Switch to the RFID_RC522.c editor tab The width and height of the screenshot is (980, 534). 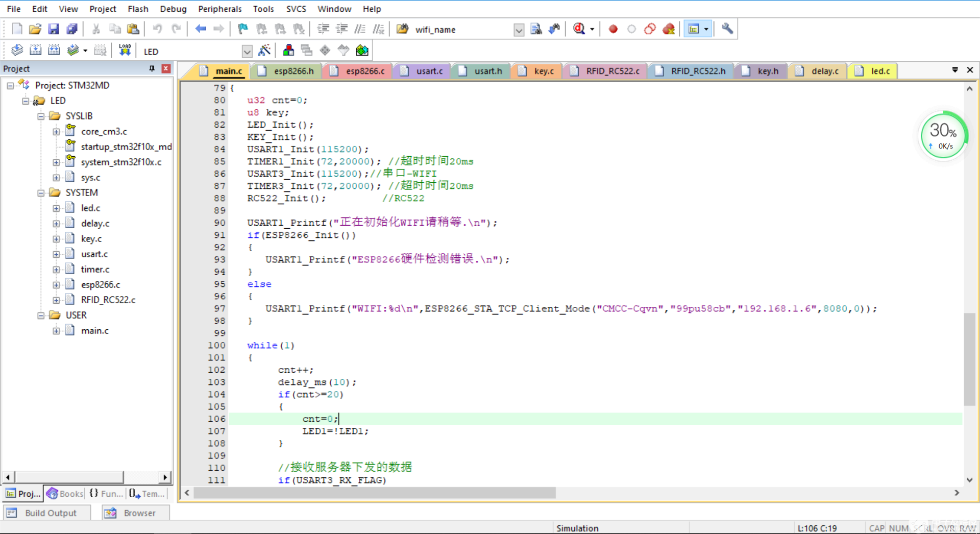(x=612, y=71)
